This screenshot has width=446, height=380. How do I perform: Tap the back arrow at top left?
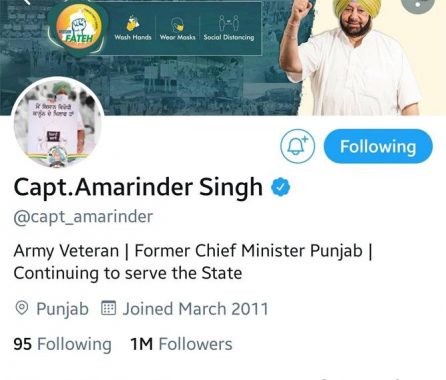click(27, 2)
